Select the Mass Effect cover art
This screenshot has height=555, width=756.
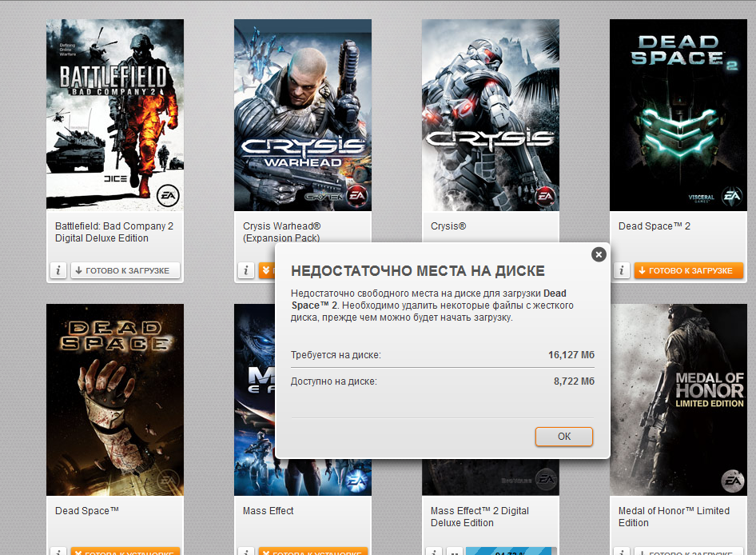pos(254,400)
